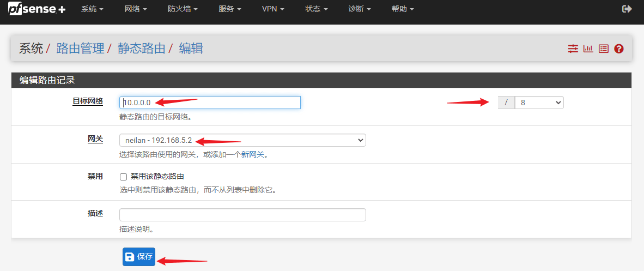Screen dimensions: 644x271
Task: Enable the 禁用该静态路由 checkbox
Action: pyautogui.click(x=123, y=177)
